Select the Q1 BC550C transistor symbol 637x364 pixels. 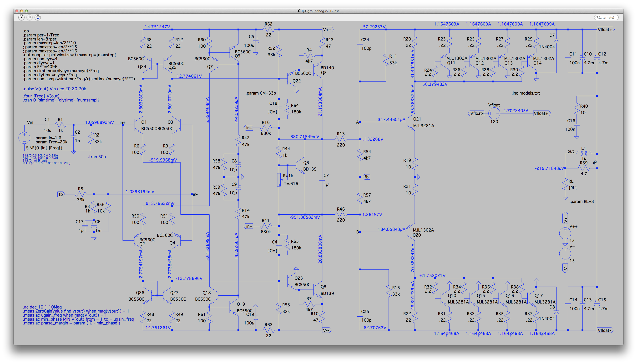[138, 125]
